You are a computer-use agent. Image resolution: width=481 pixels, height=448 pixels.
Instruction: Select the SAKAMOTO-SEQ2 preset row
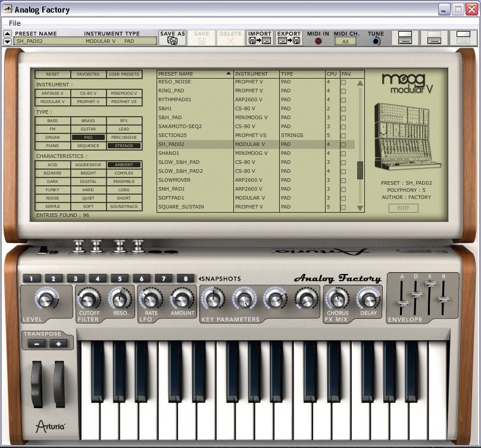pyautogui.click(x=256, y=126)
